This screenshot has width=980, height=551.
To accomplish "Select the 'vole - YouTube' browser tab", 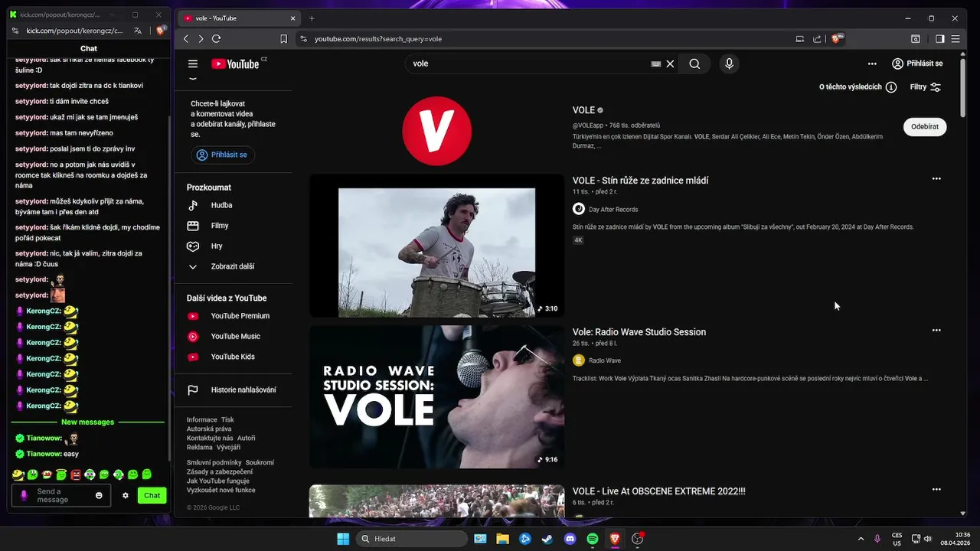I will (240, 18).
